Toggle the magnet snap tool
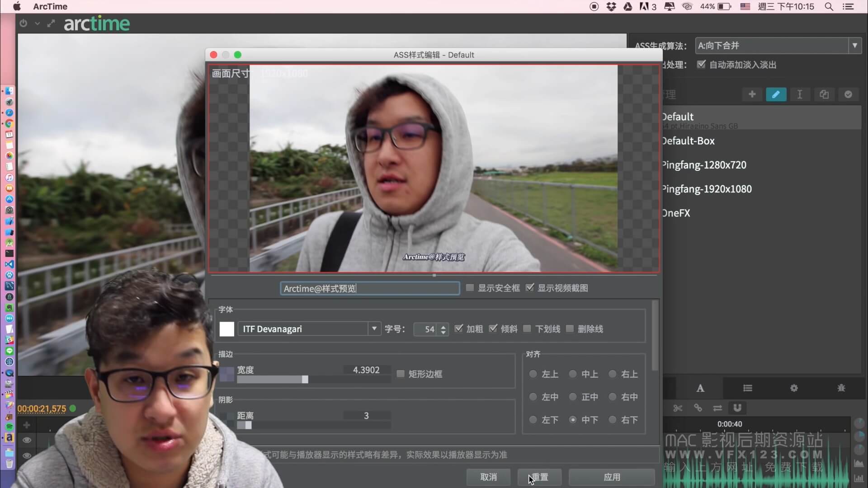Image resolution: width=868 pixels, height=488 pixels. coord(737,408)
